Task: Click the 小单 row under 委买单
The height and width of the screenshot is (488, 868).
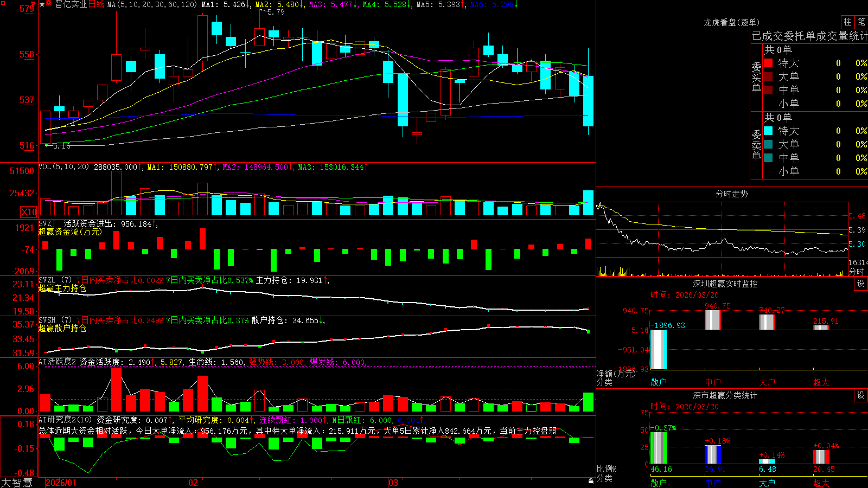Action: 815,104
